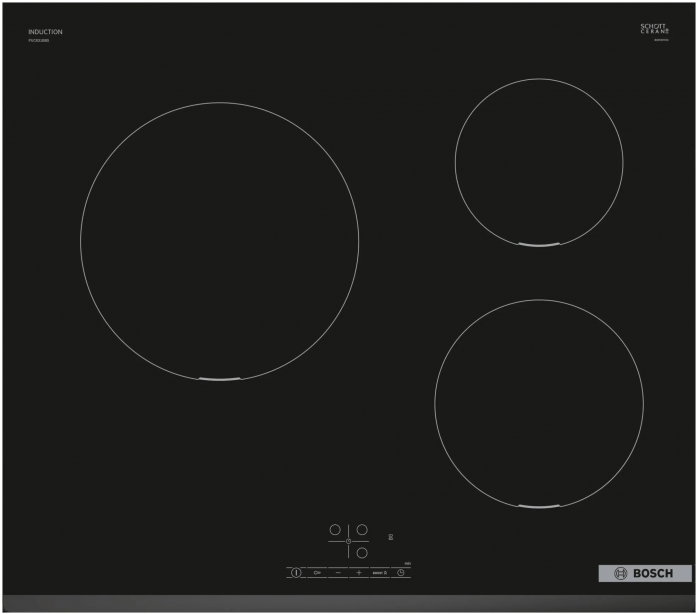Click the front marker of top-right zone
697x614 pixels.
[539, 245]
